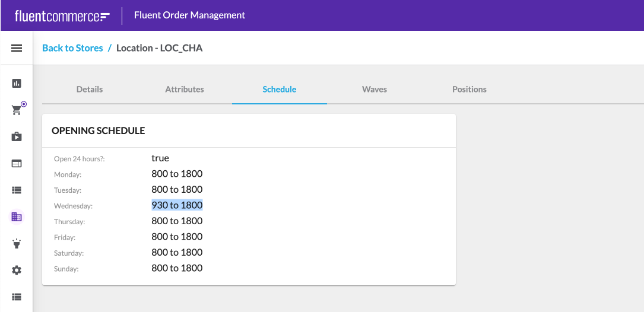Click the lightbulb insights icon
The height and width of the screenshot is (312, 644).
pyautogui.click(x=17, y=244)
